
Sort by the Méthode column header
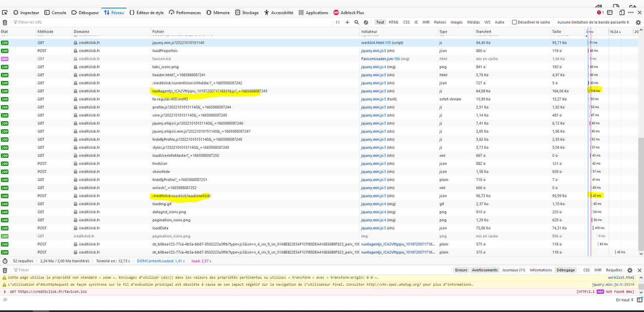(54, 32)
